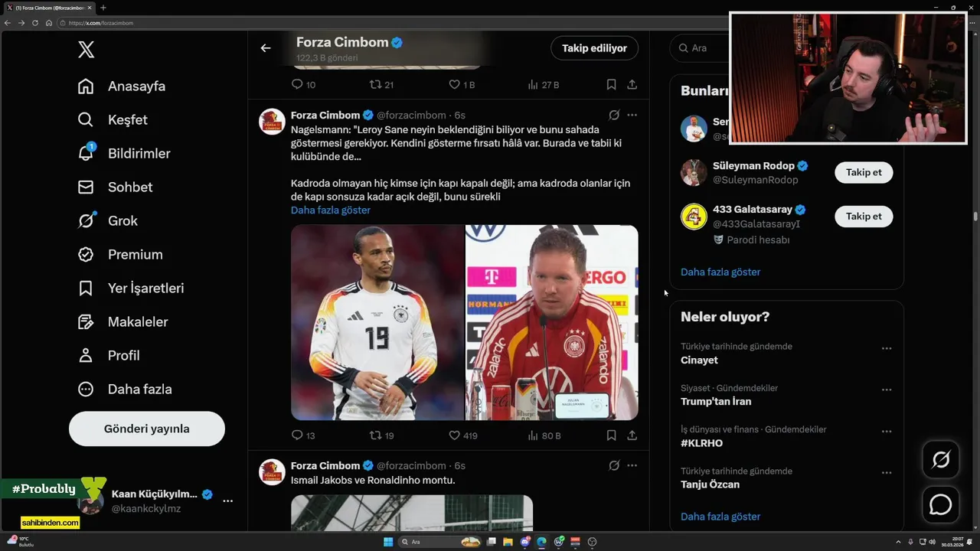Click the X logo in sidebar
The width and height of the screenshot is (980, 551).
click(x=86, y=50)
